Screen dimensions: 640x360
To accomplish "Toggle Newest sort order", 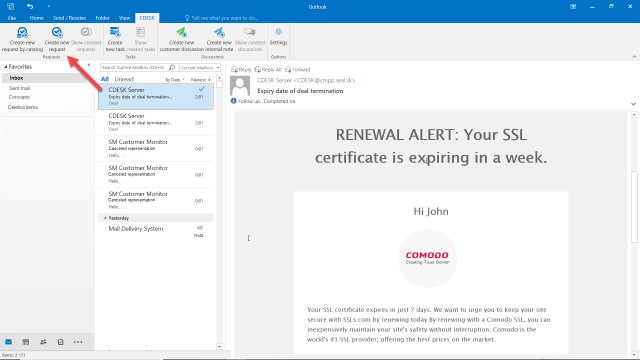I will coord(200,80).
